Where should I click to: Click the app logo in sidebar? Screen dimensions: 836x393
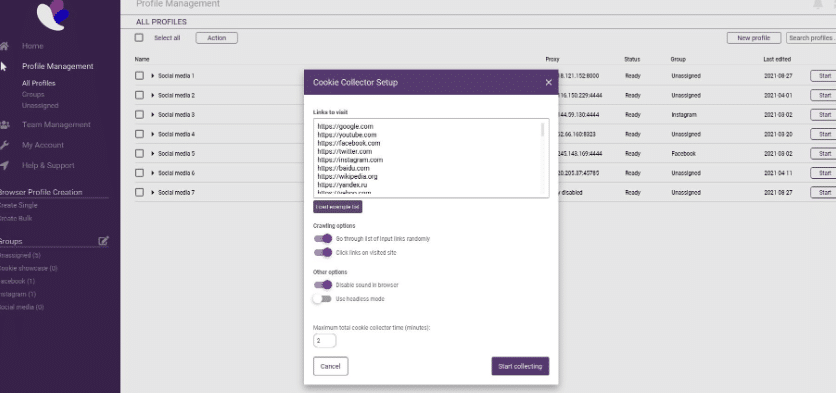[53, 14]
